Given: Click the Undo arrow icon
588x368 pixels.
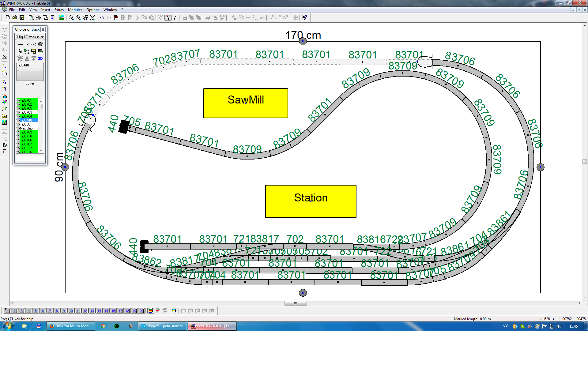Looking at the screenshot, I should click(x=102, y=18).
